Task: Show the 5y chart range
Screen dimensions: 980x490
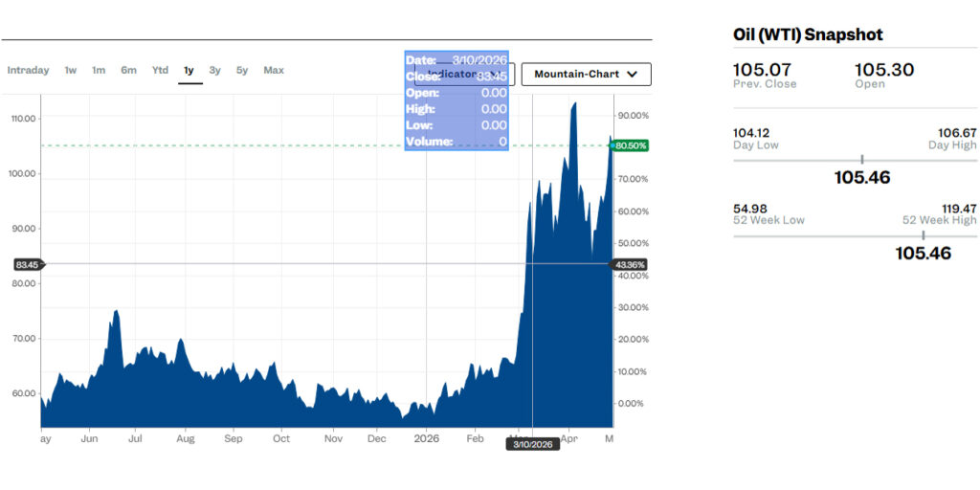Action: [x=242, y=70]
